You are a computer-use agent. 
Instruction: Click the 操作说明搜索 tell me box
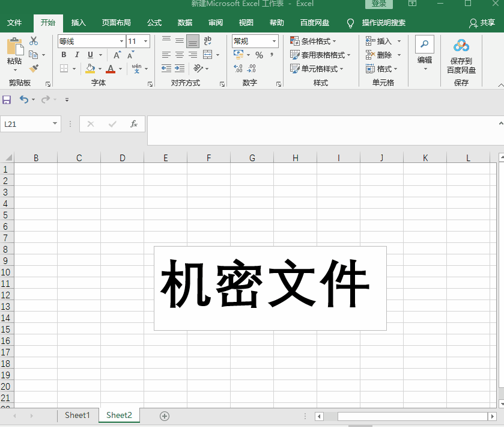coord(383,23)
